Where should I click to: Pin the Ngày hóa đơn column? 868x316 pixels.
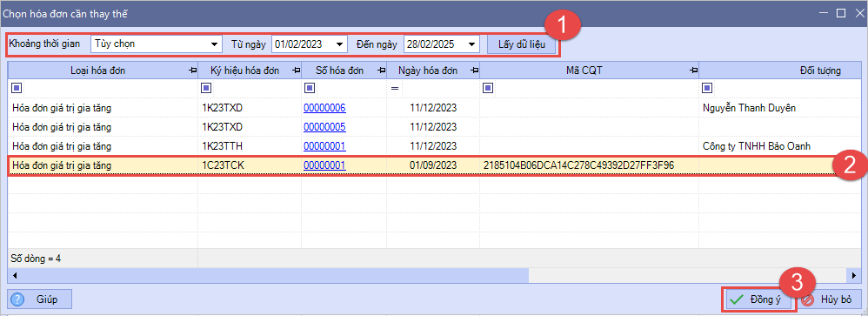pyautogui.click(x=474, y=71)
